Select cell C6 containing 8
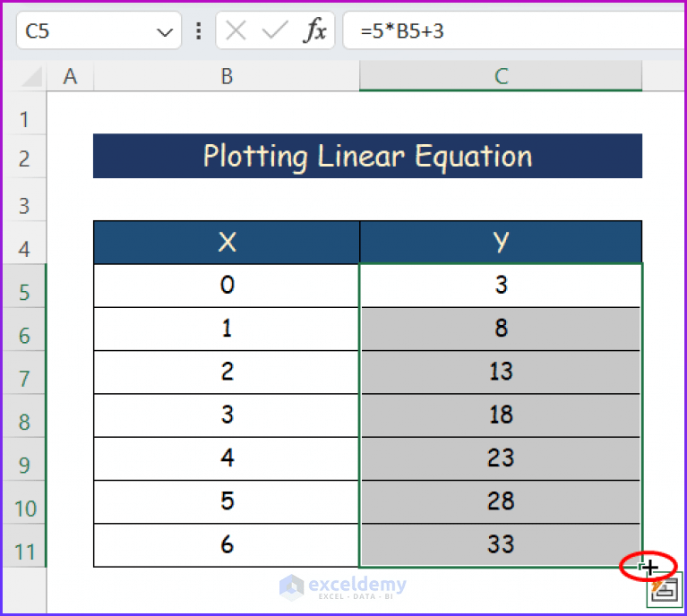Image resolution: width=687 pixels, height=616 pixels. [x=501, y=329]
